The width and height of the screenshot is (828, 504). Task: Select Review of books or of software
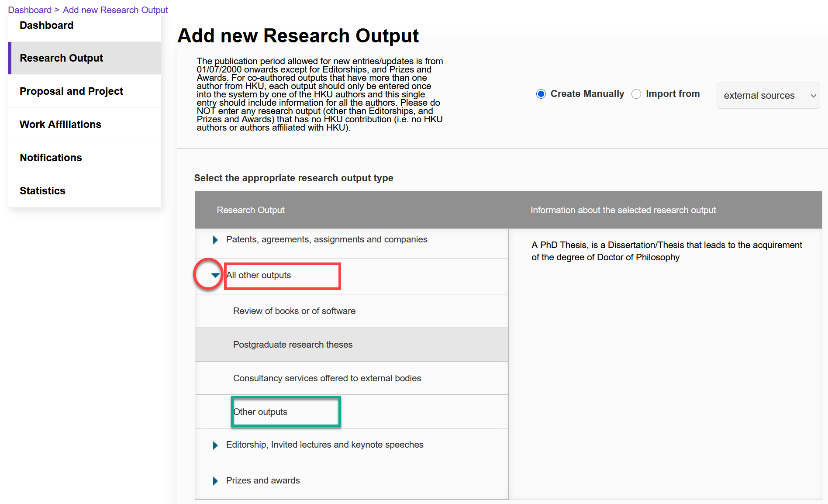pyautogui.click(x=352, y=311)
